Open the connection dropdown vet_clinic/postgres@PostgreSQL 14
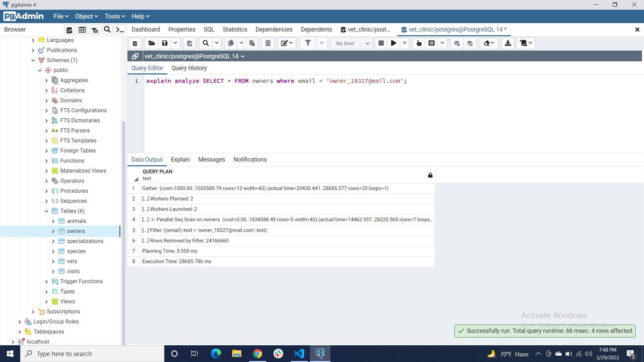This screenshot has height=362, width=644. pos(194,56)
